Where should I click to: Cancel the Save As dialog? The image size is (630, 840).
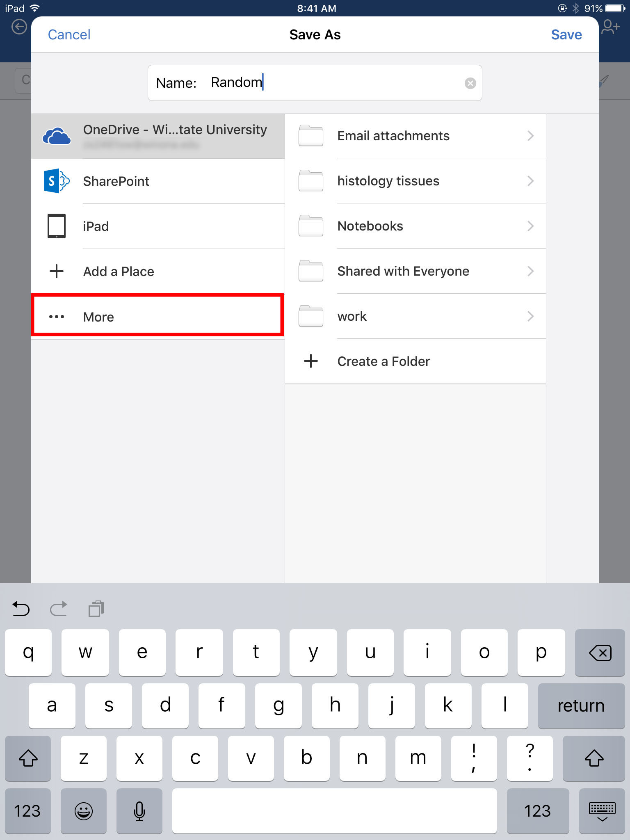click(69, 35)
